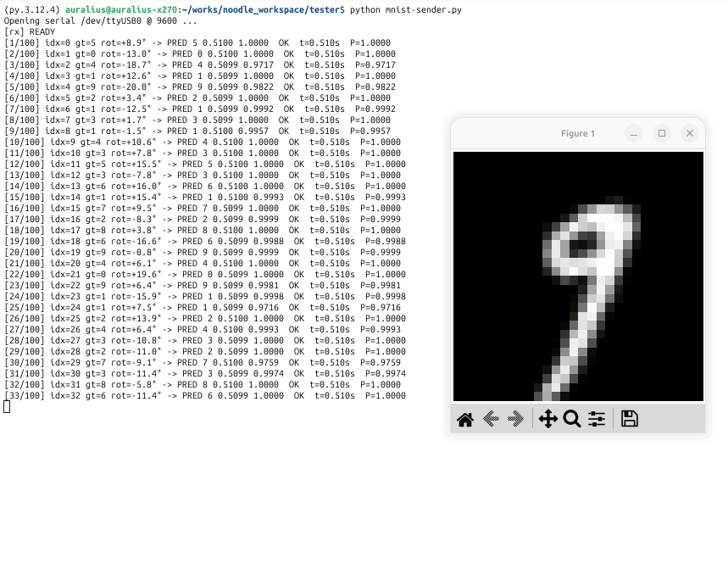The width and height of the screenshot is (728, 586).
Task: Click the black background of the plot canvas
Action: (492, 195)
